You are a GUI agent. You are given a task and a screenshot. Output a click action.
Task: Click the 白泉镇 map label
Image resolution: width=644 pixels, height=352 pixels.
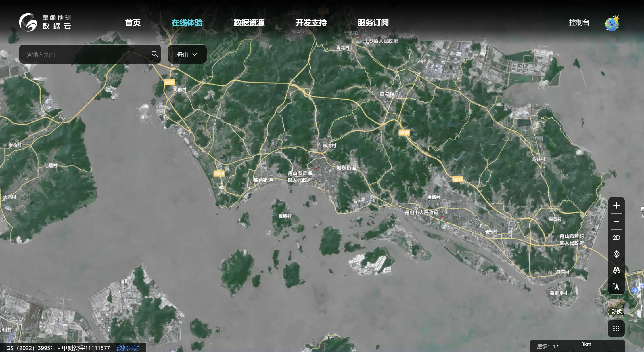click(387, 94)
